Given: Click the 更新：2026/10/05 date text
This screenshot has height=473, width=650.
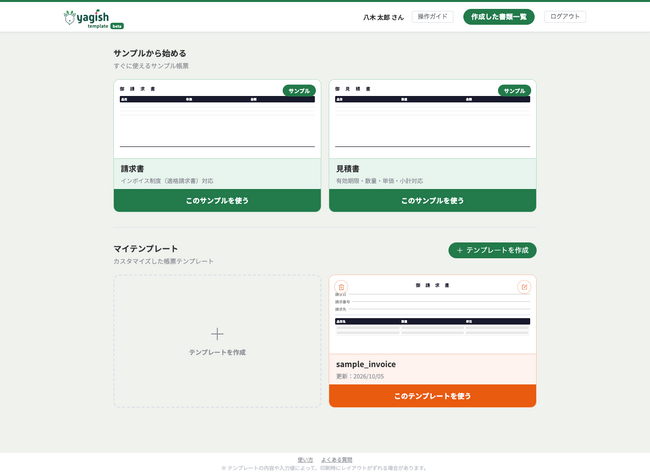Looking at the screenshot, I should click(x=360, y=376).
